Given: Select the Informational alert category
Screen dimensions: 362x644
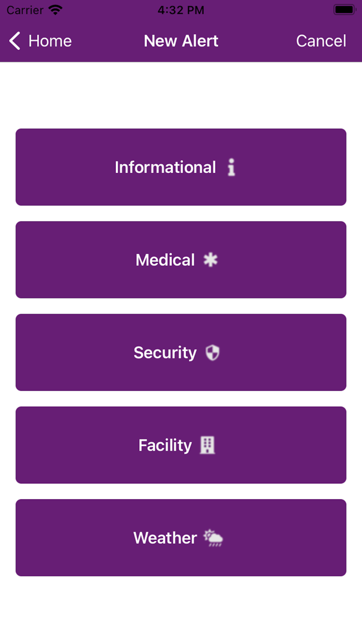Looking at the screenshot, I should point(181,167).
